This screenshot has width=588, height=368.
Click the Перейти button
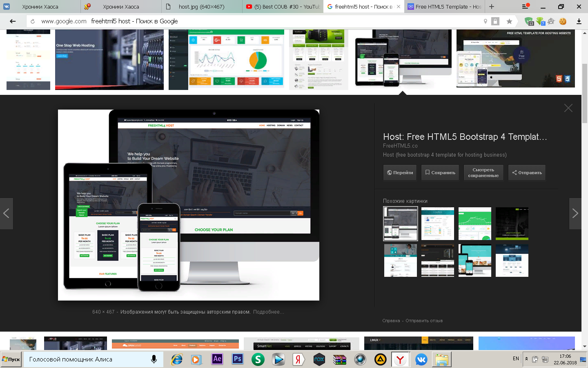[400, 173]
